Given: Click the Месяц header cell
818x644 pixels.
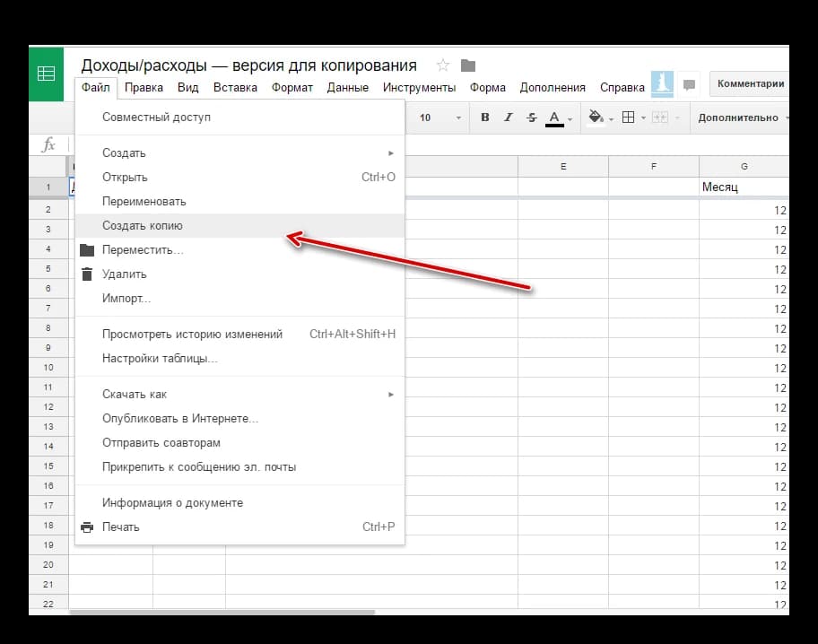Looking at the screenshot, I should coord(743,187).
